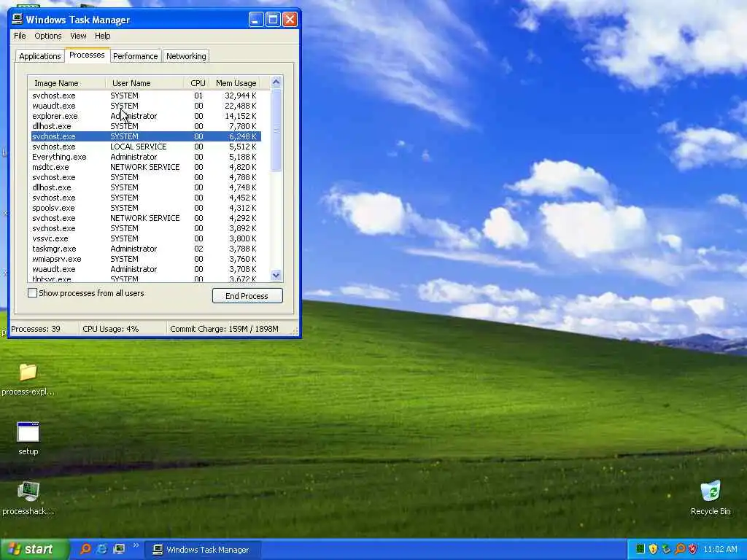Select svchost.exe row using 32,944 K
747x560 pixels.
coord(146,96)
